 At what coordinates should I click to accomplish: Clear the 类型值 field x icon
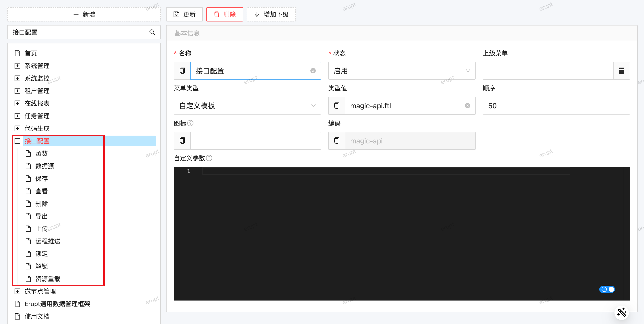[467, 106]
